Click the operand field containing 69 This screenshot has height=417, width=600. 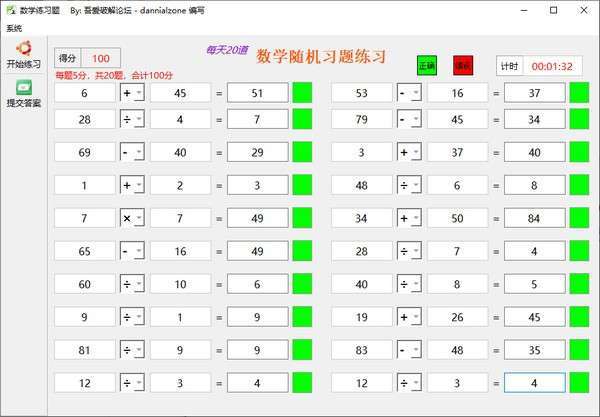click(85, 152)
